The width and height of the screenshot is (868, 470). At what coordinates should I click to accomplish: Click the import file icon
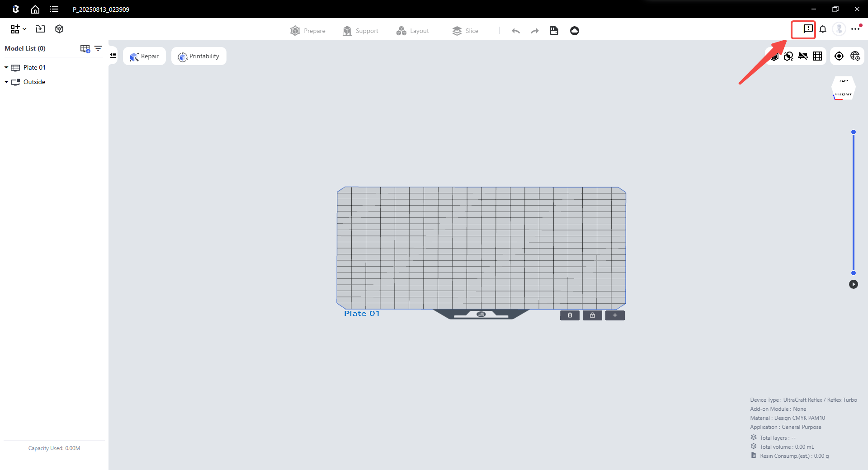[x=40, y=29]
